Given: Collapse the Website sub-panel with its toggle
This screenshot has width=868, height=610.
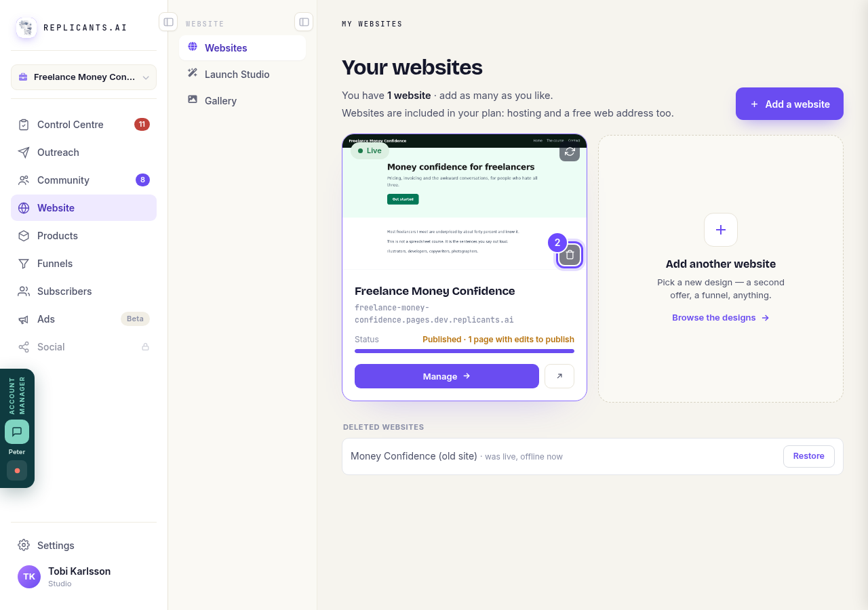Looking at the screenshot, I should (x=304, y=22).
